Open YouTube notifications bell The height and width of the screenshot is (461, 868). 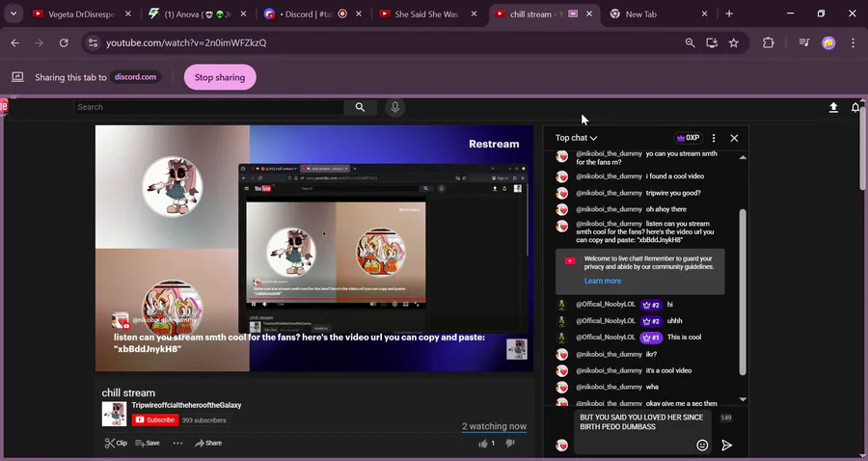point(855,107)
